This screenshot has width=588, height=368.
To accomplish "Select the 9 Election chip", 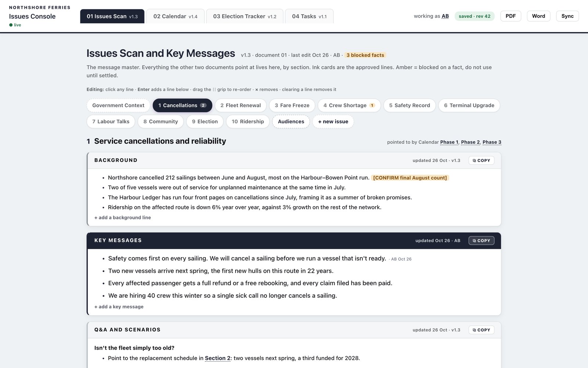I will tap(205, 121).
